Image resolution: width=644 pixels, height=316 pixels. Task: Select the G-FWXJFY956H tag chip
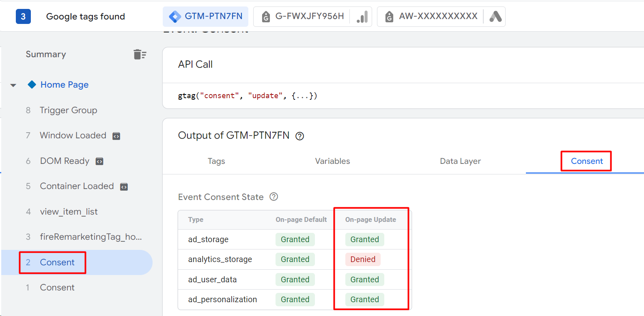[x=304, y=17]
